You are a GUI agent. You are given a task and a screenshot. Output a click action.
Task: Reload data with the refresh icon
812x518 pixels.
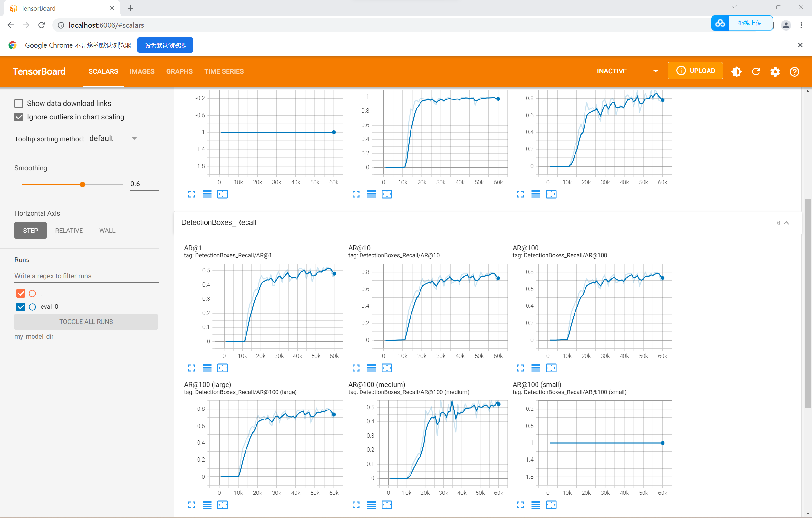[x=756, y=71]
